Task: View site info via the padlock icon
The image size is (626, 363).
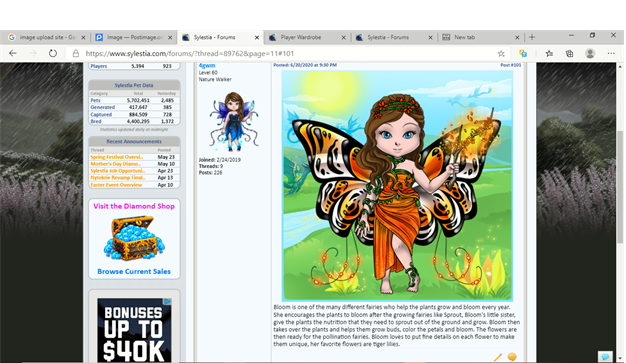Action: 75,53
